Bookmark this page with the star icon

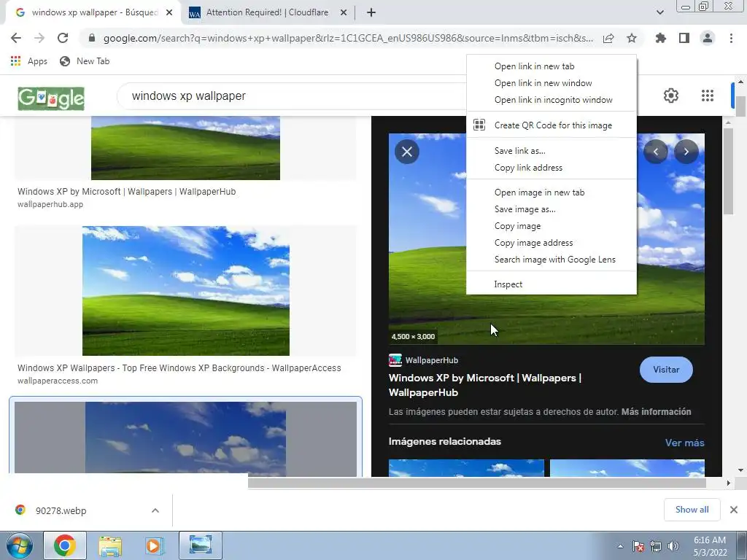(x=632, y=38)
